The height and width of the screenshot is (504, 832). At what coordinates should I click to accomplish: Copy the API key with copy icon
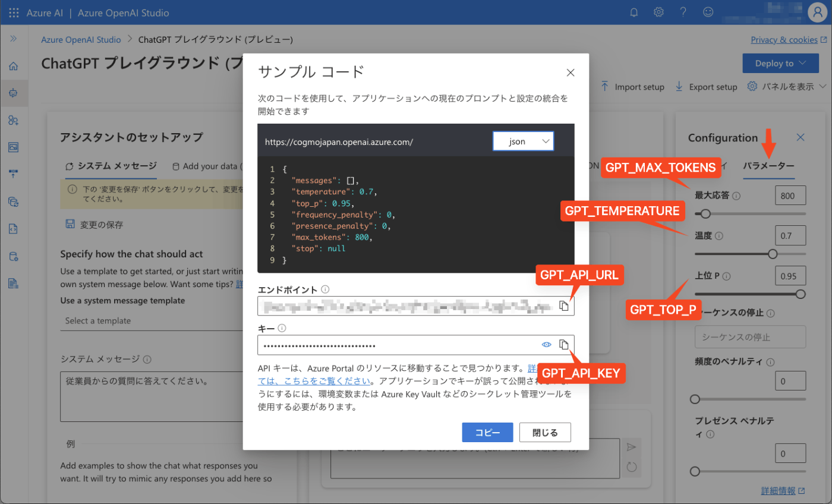pos(564,345)
